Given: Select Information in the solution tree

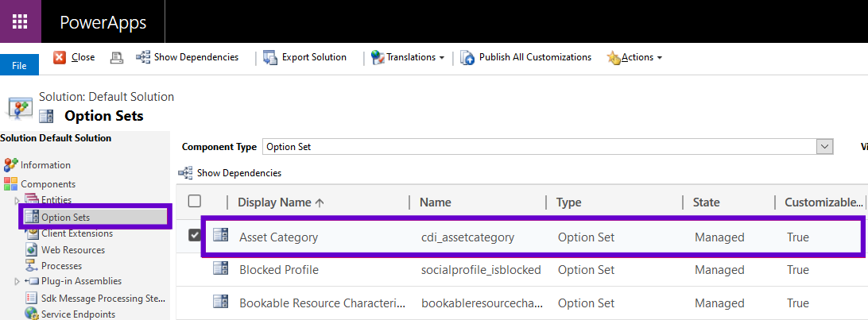Looking at the screenshot, I should click(x=45, y=164).
